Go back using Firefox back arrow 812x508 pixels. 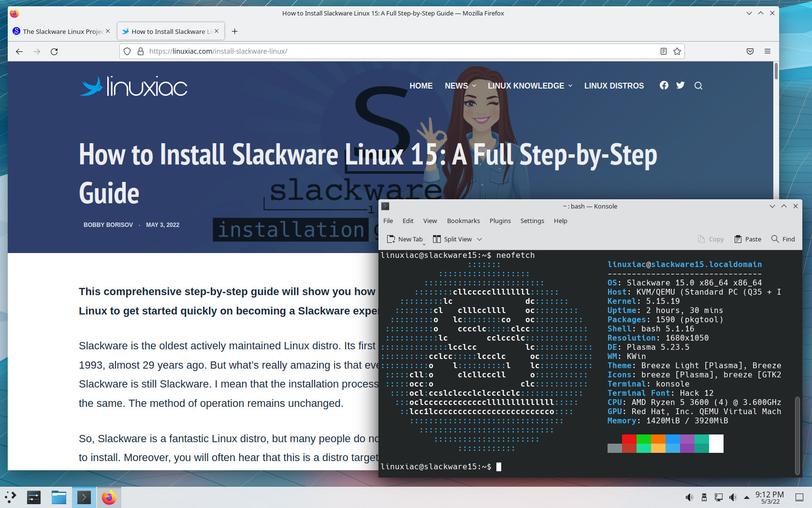point(19,51)
